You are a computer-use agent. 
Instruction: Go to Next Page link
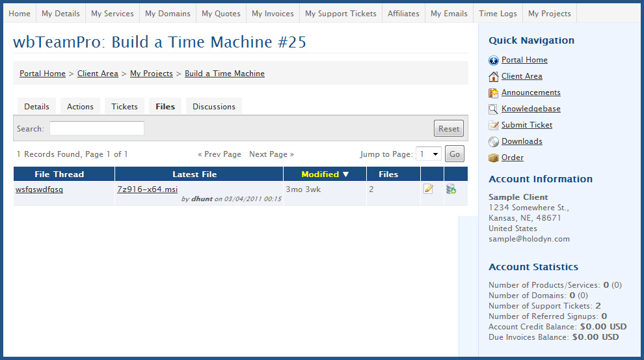tap(271, 154)
